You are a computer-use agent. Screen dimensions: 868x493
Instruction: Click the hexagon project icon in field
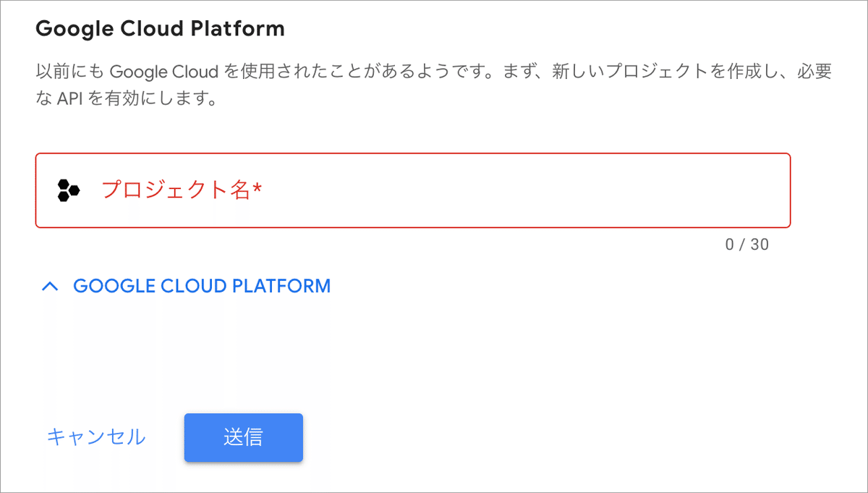click(x=68, y=191)
